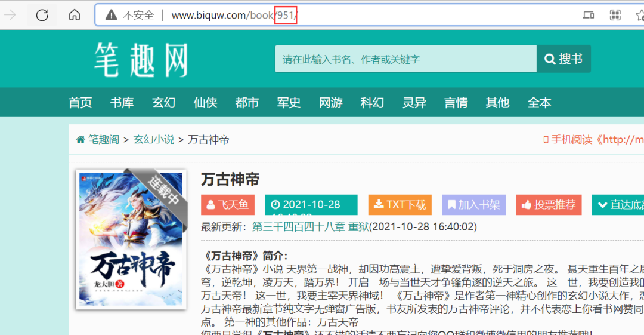Viewport: 644px width, 335px height.
Task: Reload the page with refresh icon
Action: click(42, 16)
